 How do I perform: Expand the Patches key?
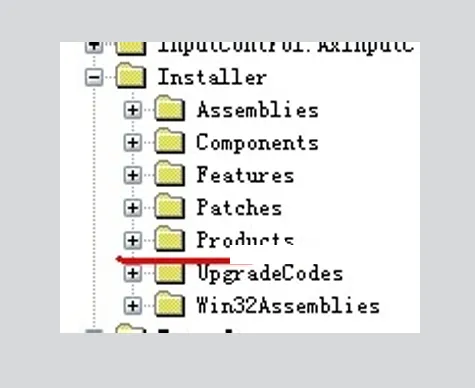click(133, 208)
